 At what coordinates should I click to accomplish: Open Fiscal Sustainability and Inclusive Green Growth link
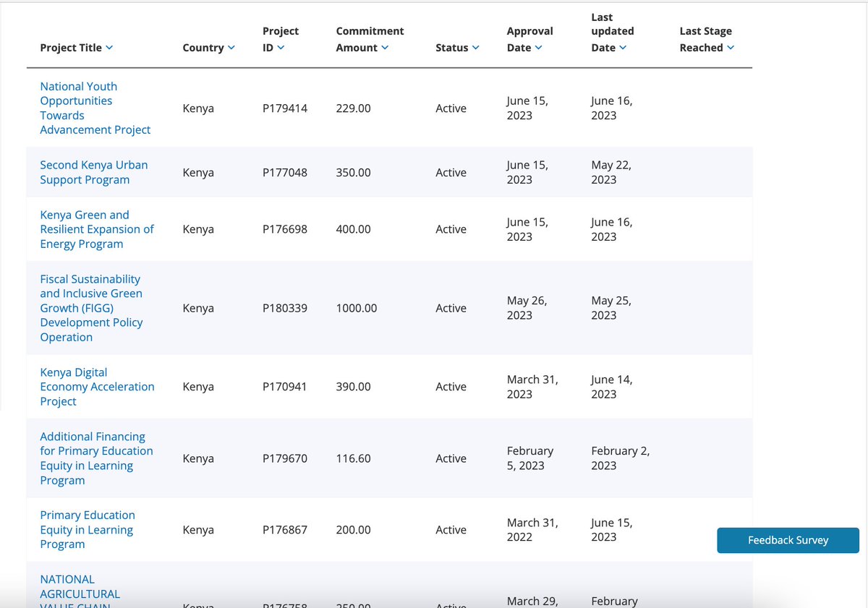point(91,308)
